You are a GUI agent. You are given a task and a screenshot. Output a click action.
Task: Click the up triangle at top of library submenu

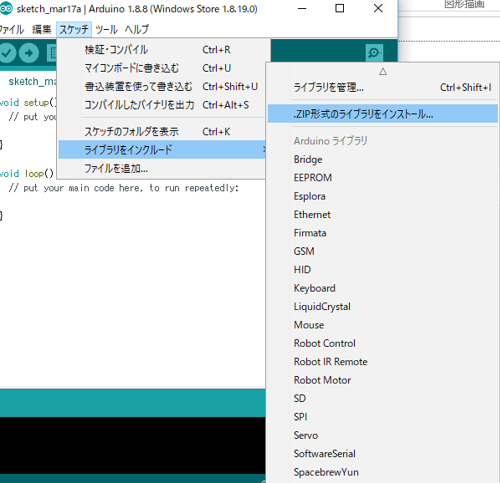pyautogui.click(x=383, y=71)
